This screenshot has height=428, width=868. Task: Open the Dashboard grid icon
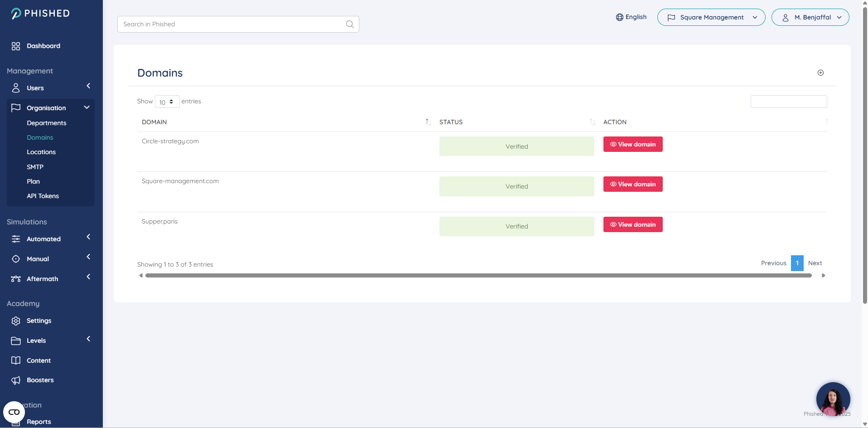click(16, 46)
